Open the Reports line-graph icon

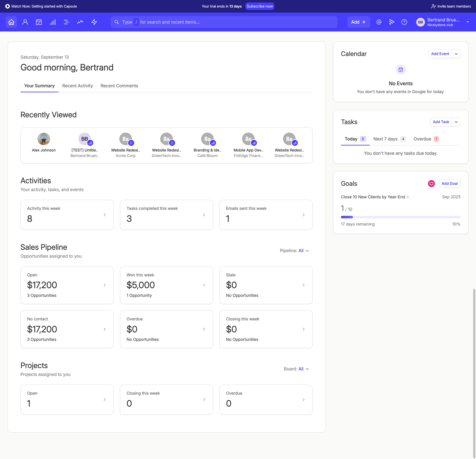tap(80, 22)
